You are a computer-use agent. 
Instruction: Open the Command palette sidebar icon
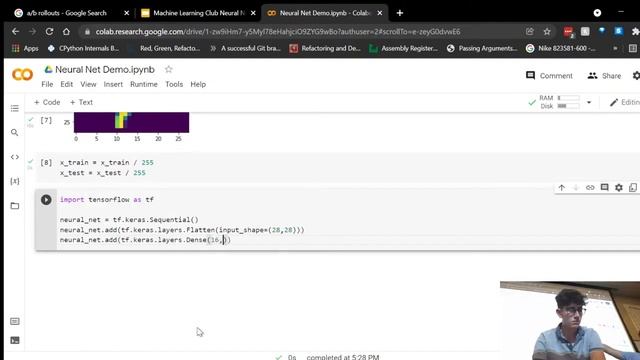(x=15, y=322)
